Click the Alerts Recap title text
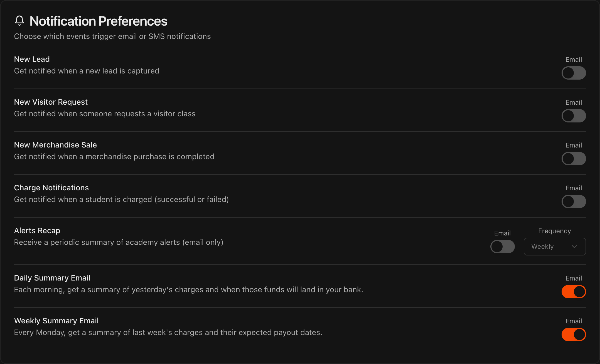This screenshot has width=600, height=364. (x=37, y=230)
